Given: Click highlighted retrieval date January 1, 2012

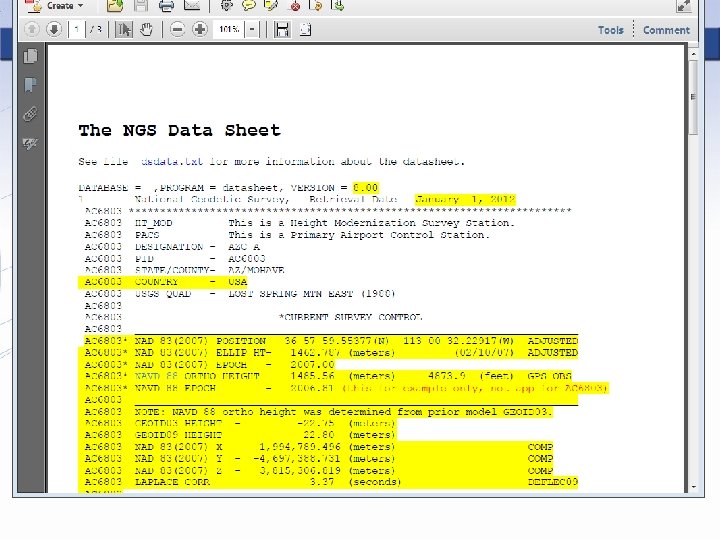Looking at the screenshot, I should click(x=465, y=199).
